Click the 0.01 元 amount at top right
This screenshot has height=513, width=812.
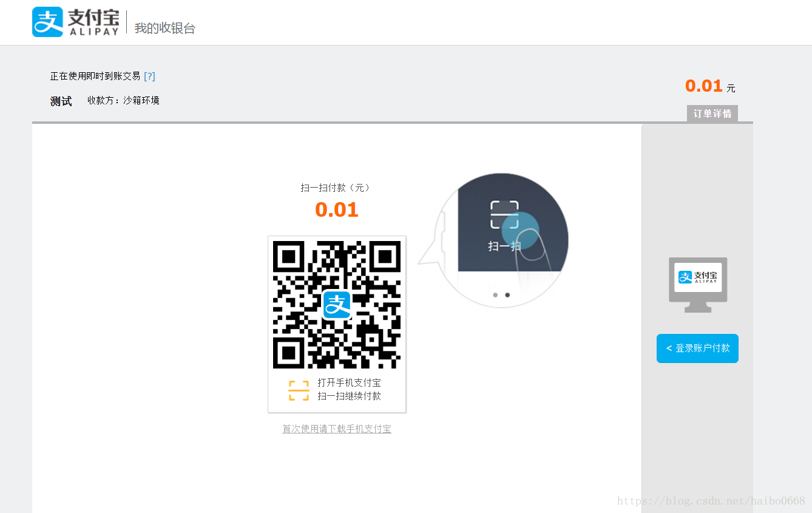(x=710, y=86)
